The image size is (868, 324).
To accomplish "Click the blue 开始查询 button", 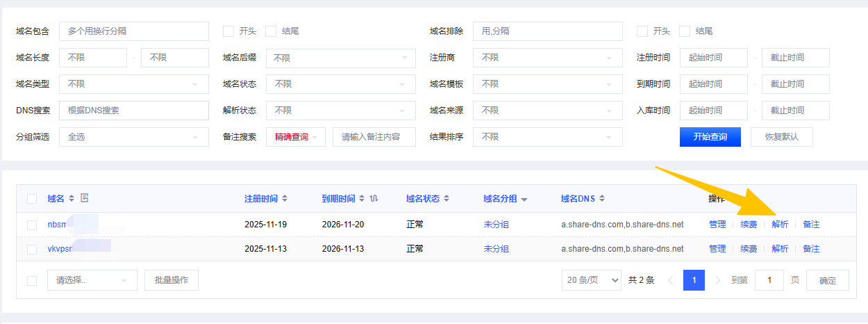I will [710, 137].
